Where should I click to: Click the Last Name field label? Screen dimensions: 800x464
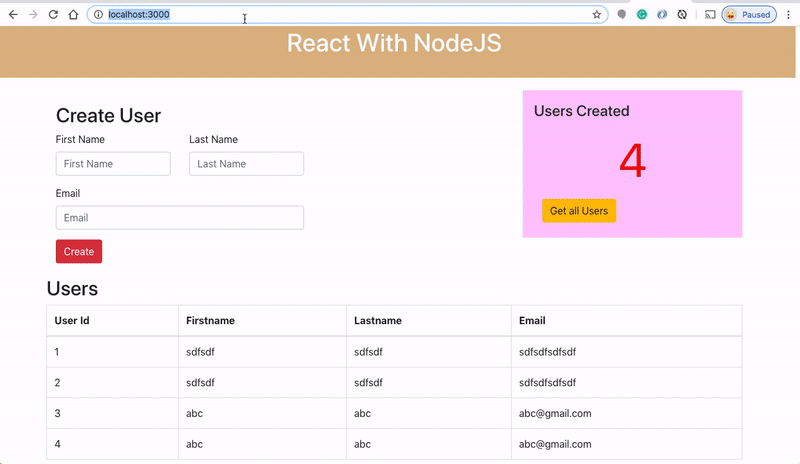click(213, 139)
